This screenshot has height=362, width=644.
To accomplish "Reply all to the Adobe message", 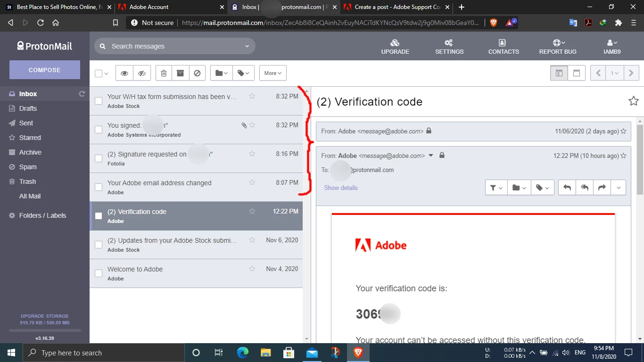I will click(x=585, y=188).
